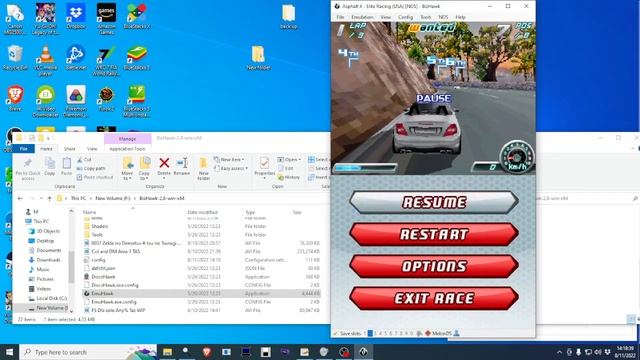Image resolution: width=640 pixels, height=360 pixels.
Task: Open File Explorer from the taskbar
Action: (167, 352)
